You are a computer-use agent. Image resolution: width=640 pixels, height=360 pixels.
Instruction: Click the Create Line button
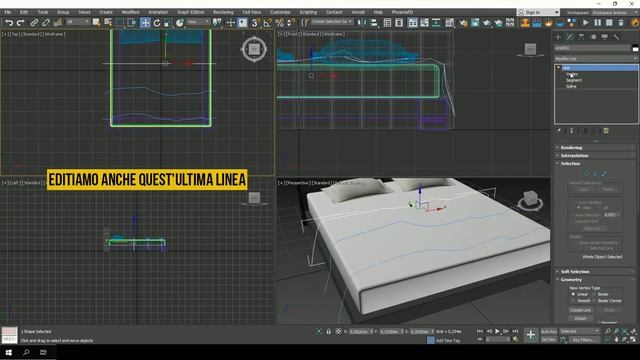(580, 310)
